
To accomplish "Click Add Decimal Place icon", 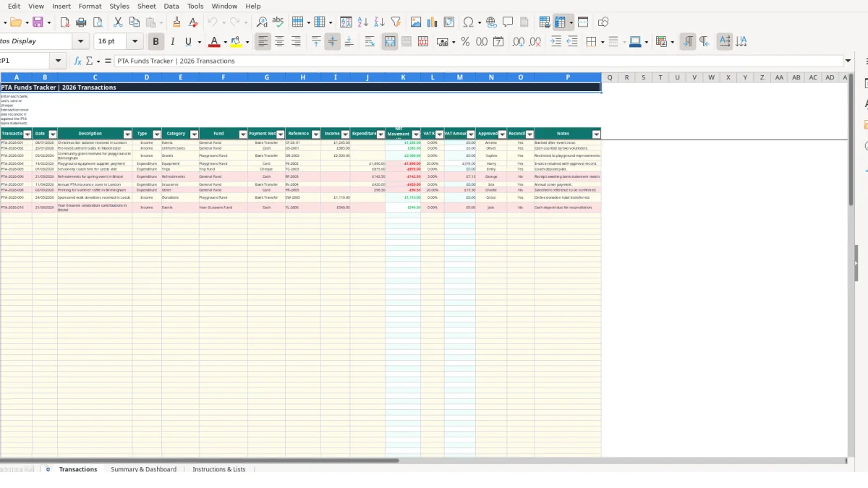I will 519,42.
